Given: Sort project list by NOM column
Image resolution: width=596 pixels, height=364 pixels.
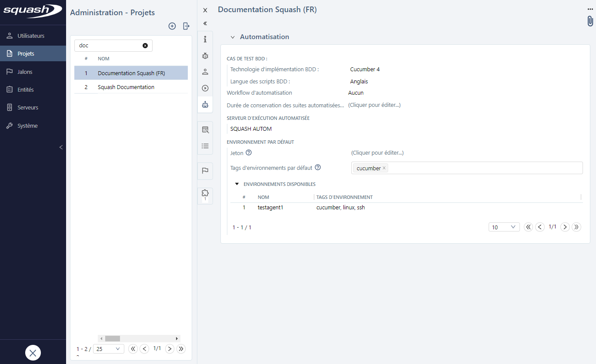Looking at the screenshot, I should click(103, 59).
